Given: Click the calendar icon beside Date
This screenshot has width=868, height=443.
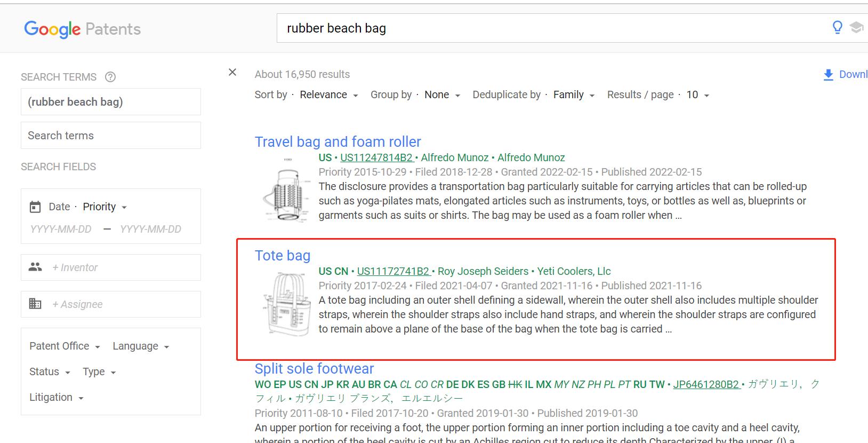Looking at the screenshot, I should point(35,207).
